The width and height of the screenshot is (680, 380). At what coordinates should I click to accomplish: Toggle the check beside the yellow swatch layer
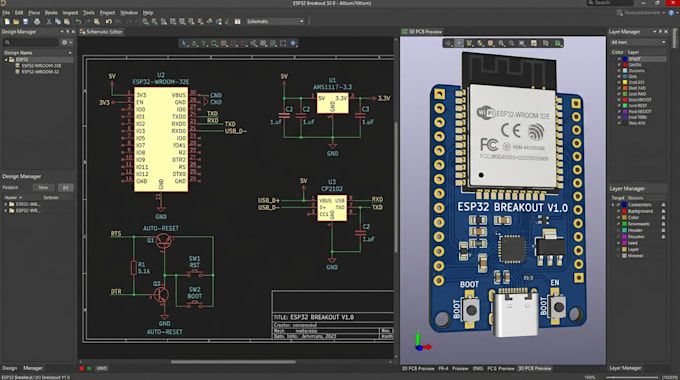619,82
